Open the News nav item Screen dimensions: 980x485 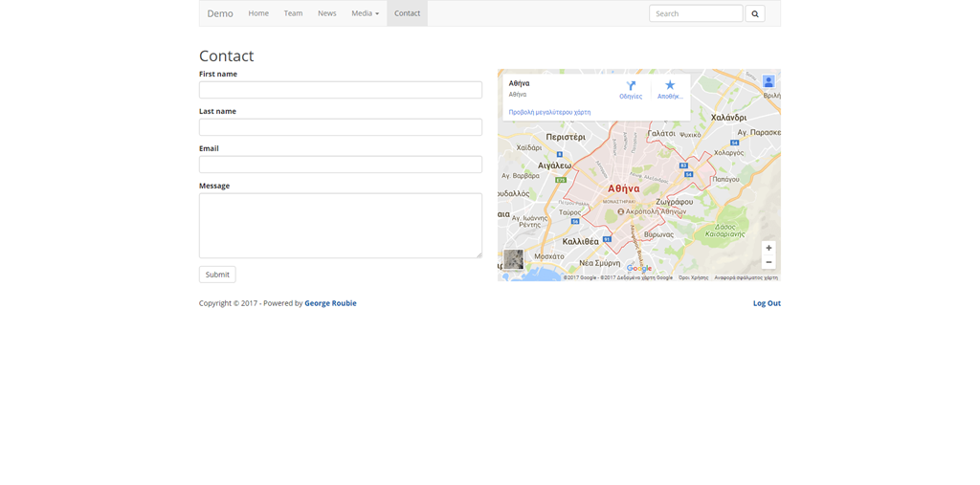[327, 13]
